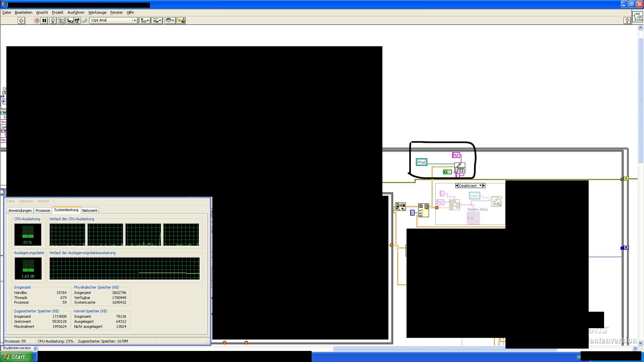
Task: Select the Pfad path constant node
Action: pyautogui.click(x=421, y=162)
